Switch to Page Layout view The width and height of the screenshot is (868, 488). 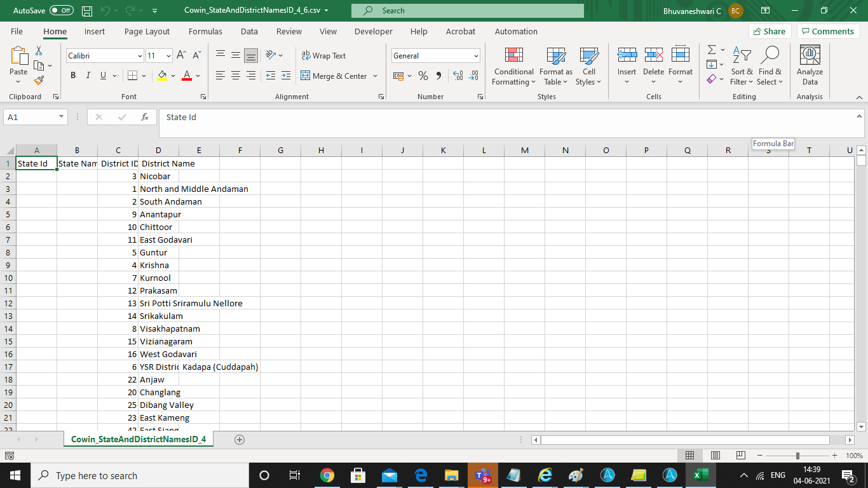715,456
